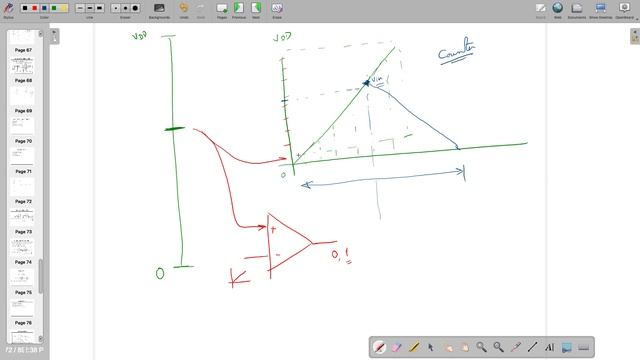This screenshot has width=640, height=360.
Task: Choose the large eraser size
Action: pos(135,8)
